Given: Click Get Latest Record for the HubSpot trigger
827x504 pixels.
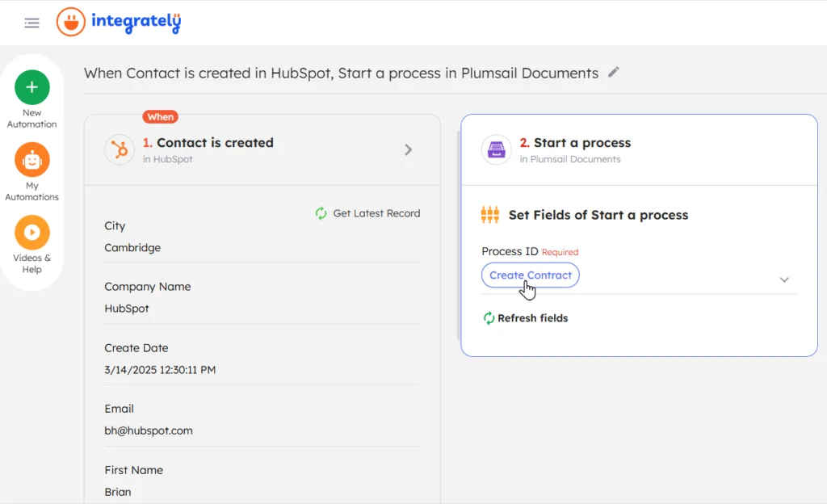Looking at the screenshot, I should coord(376,213).
